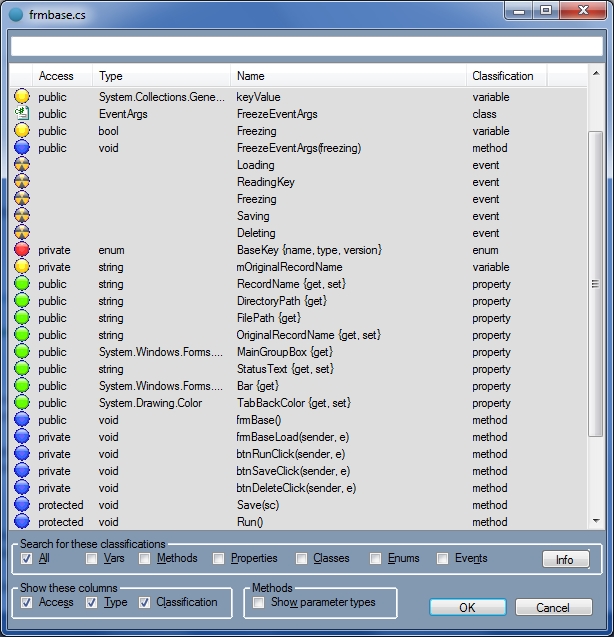Hide the Access column via checkbox
614x637 pixels.
tap(27, 602)
